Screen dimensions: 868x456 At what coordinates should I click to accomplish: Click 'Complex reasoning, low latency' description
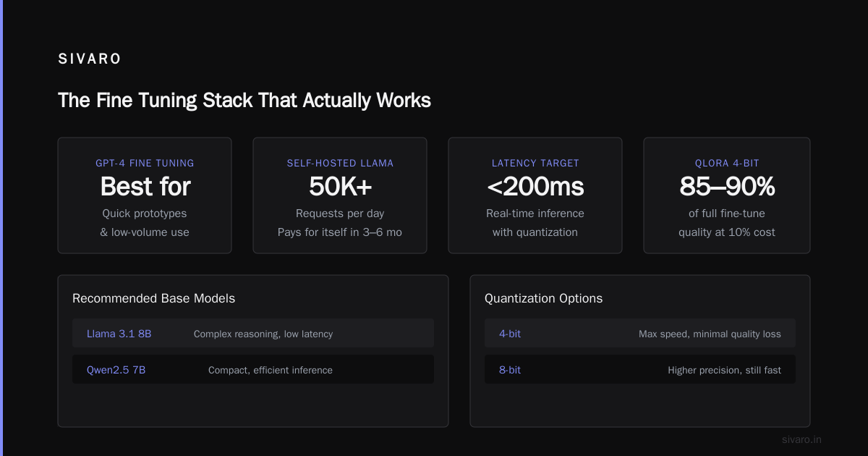(x=263, y=334)
